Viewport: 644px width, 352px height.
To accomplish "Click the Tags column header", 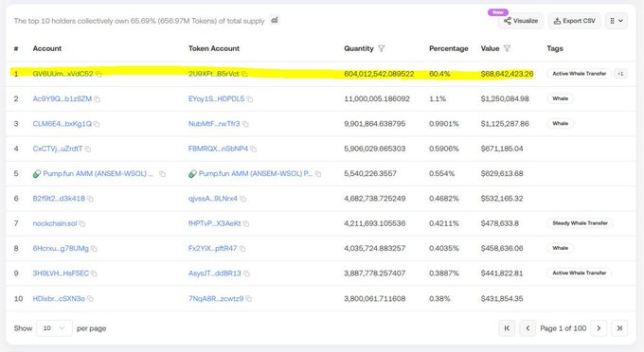I will [555, 48].
